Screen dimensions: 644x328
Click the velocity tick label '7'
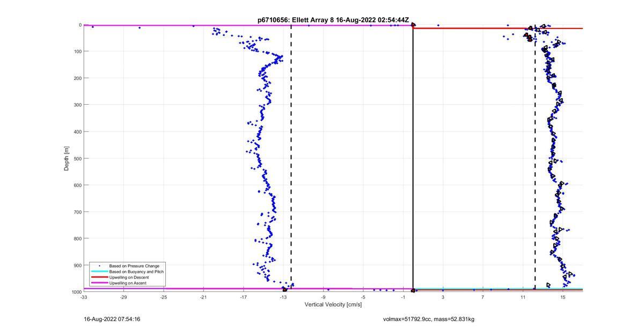tap(483, 297)
